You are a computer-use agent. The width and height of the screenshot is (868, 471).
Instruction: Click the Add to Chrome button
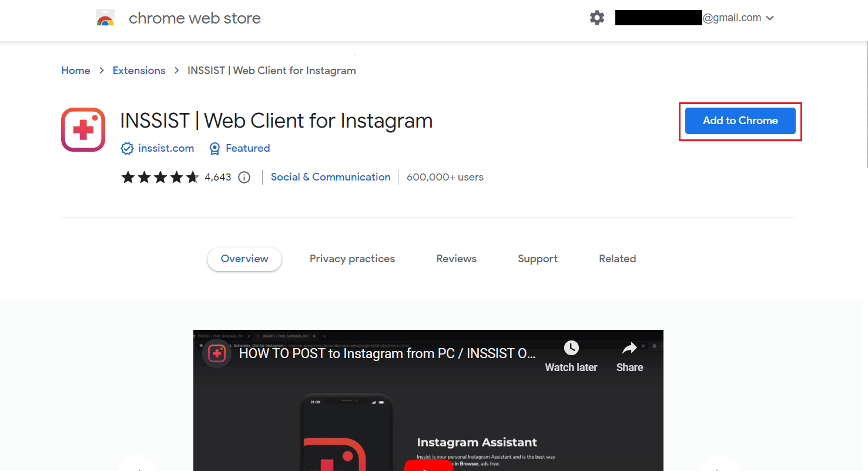tap(740, 121)
